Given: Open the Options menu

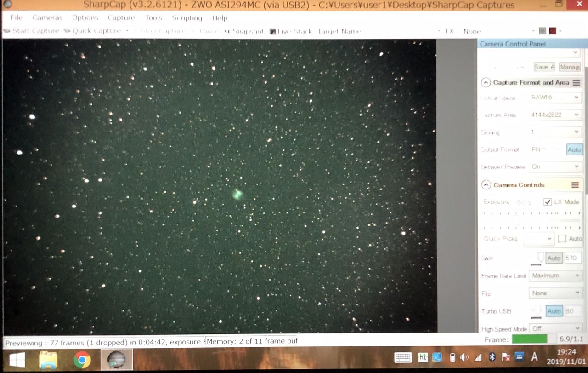Looking at the screenshot, I should [85, 17].
